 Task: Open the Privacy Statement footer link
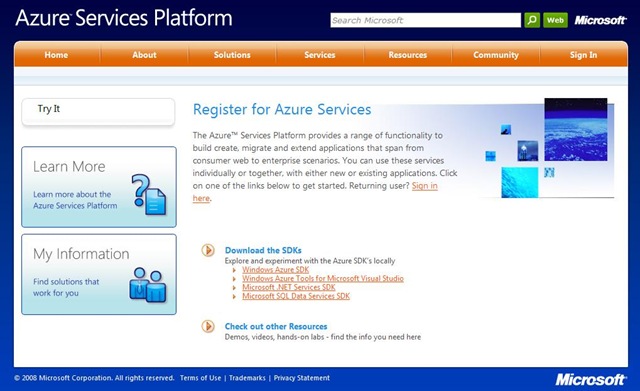302,378
